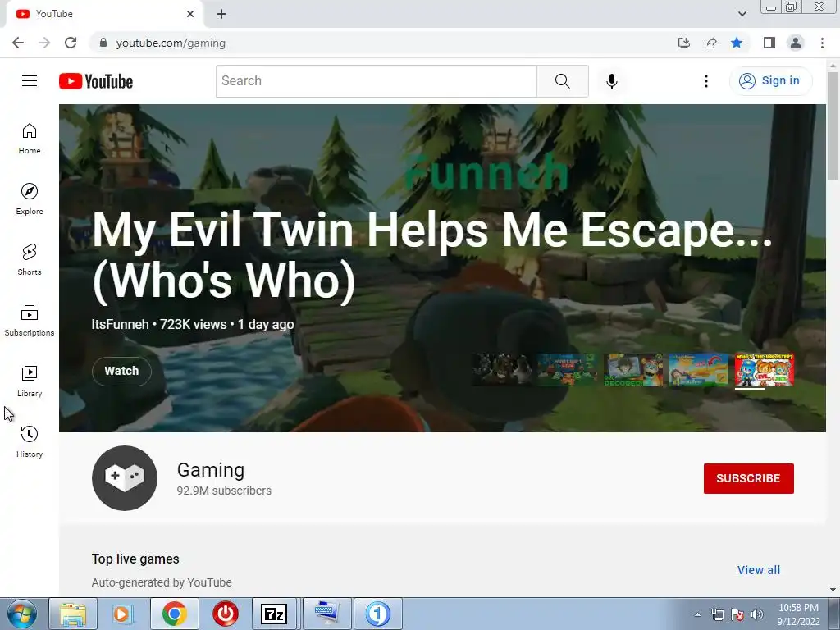The height and width of the screenshot is (630, 840).
Task: Expand the tab search chevron
Action: 742,14
